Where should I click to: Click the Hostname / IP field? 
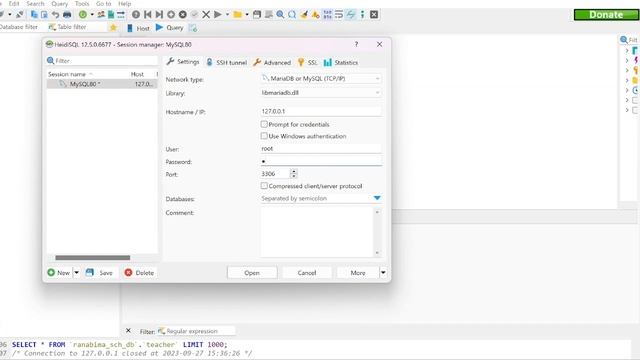pos(321,111)
